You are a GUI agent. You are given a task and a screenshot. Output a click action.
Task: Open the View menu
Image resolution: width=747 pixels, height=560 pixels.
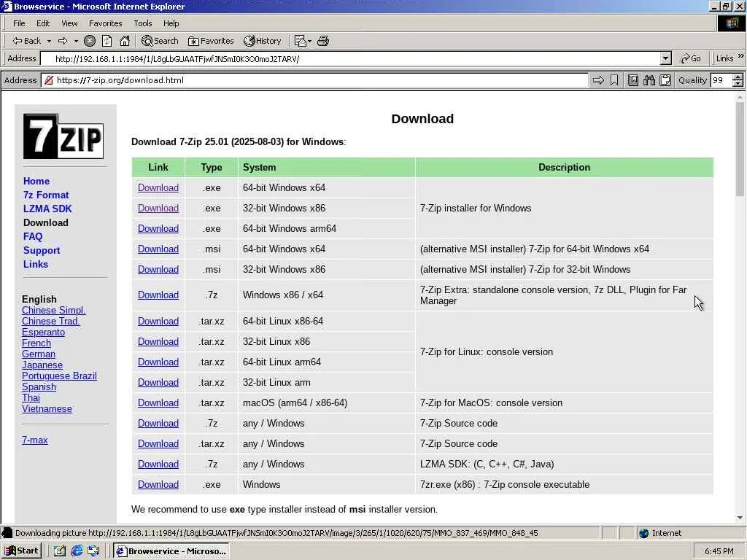tap(69, 23)
